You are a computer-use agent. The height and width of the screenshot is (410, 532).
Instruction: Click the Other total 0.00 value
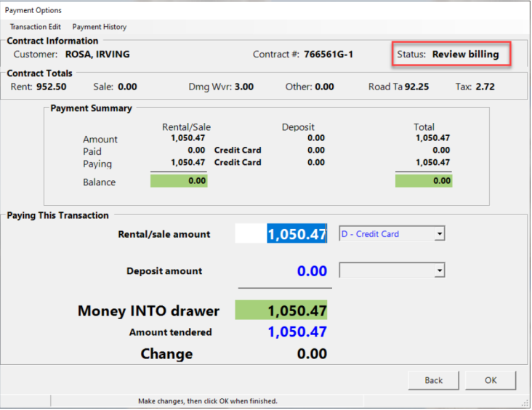[x=324, y=87]
